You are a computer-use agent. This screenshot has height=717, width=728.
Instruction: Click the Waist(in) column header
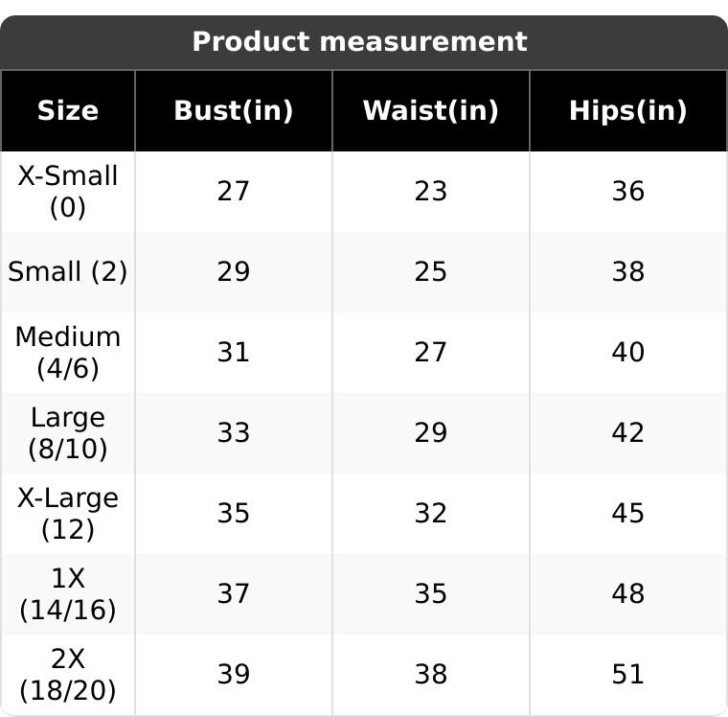pyautogui.click(x=430, y=111)
